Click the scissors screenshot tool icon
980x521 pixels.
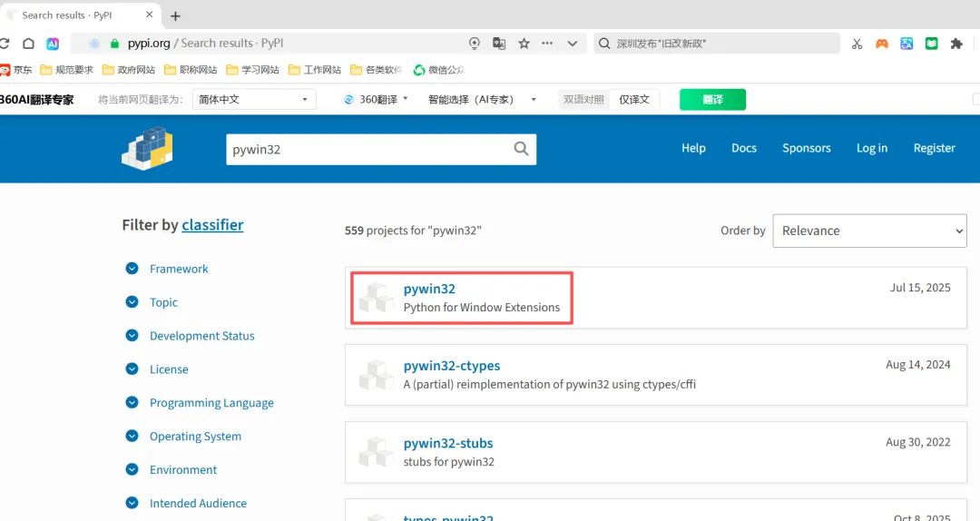[x=857, y=44]
